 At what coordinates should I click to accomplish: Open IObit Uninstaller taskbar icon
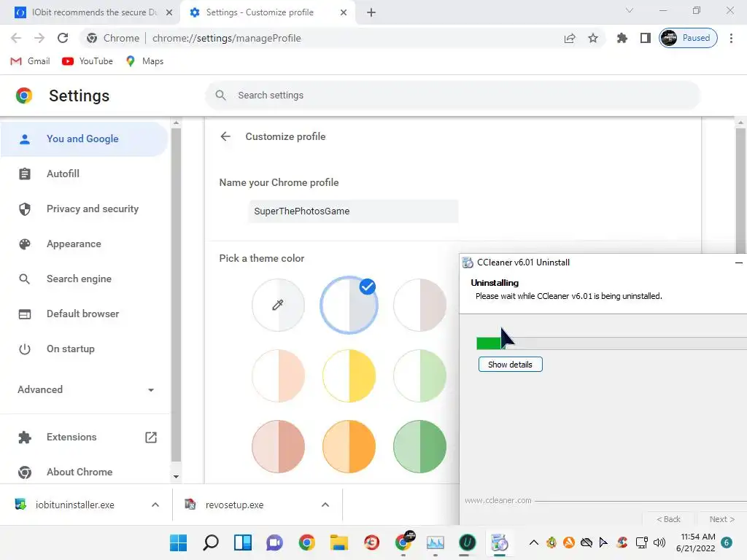tap(468, 542)
